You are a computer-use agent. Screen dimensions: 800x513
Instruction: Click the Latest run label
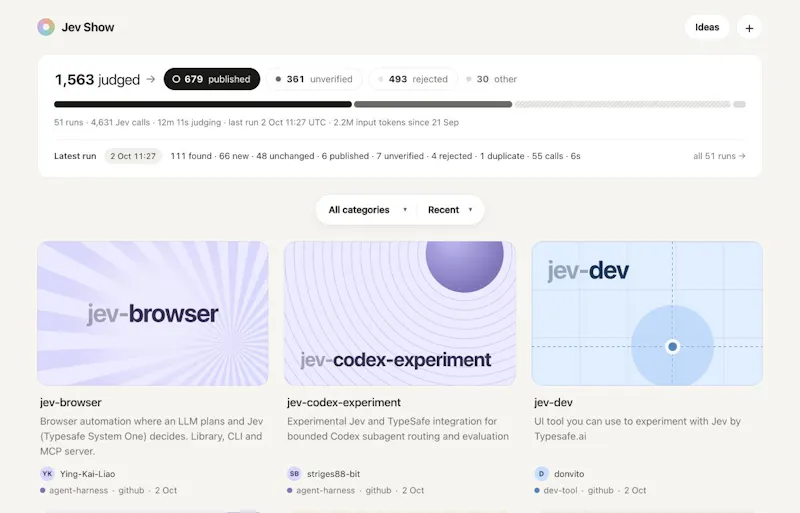[75, 156]
